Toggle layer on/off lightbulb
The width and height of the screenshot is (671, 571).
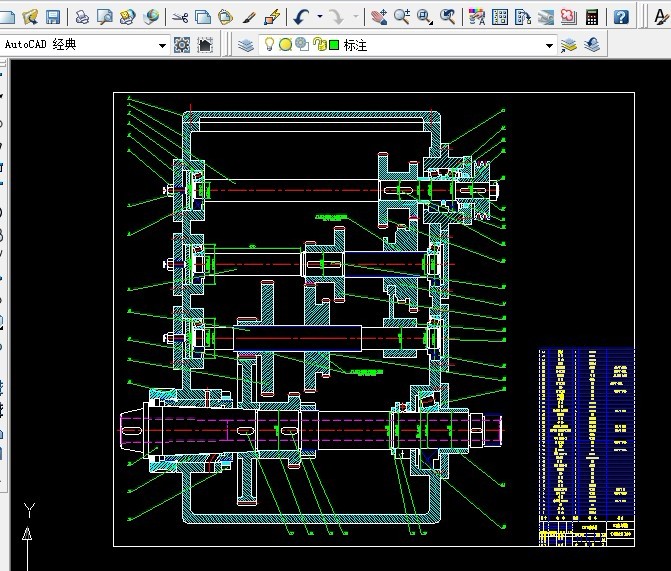click(269, 45)
